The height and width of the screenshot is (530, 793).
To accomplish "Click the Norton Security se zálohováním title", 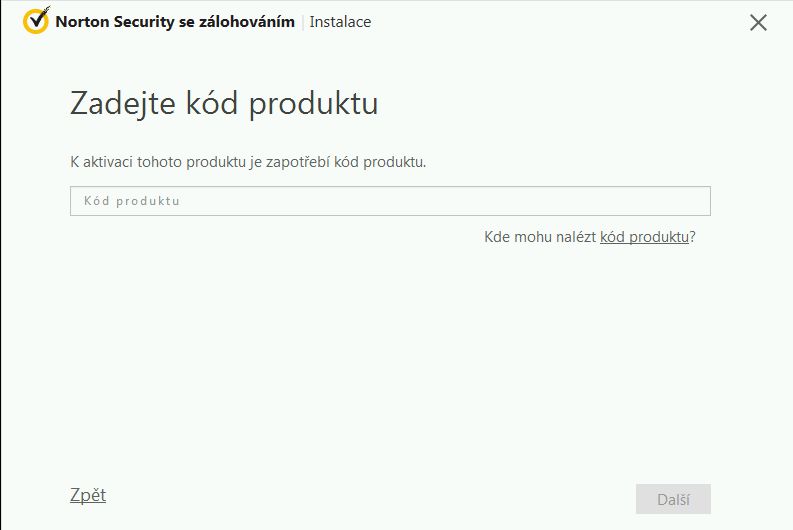I will click(x=175, y=22).
